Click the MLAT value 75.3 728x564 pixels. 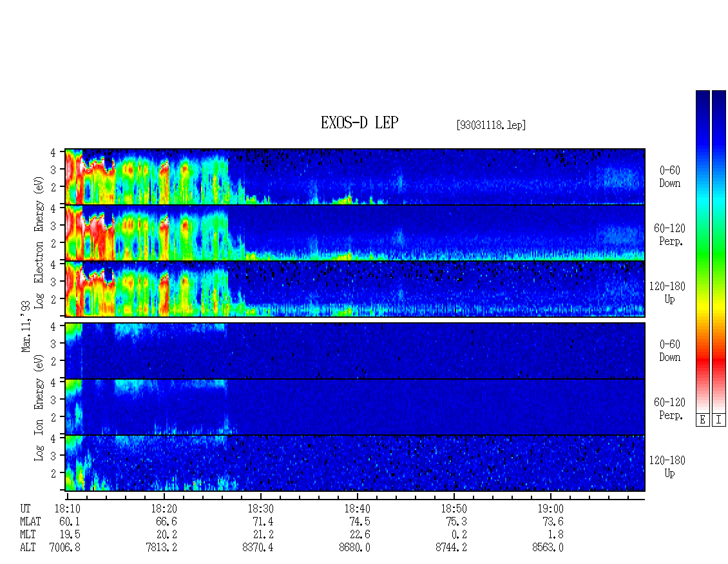456,521
